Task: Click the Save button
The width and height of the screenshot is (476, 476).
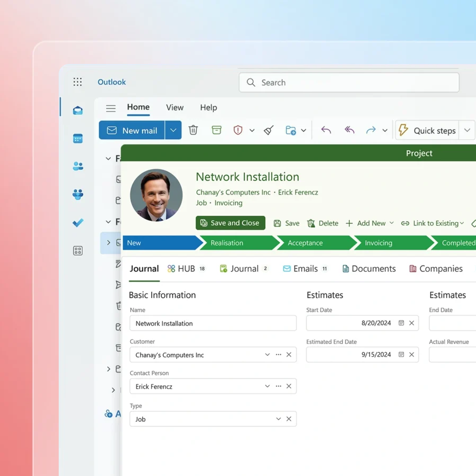Action: (286, 223)
